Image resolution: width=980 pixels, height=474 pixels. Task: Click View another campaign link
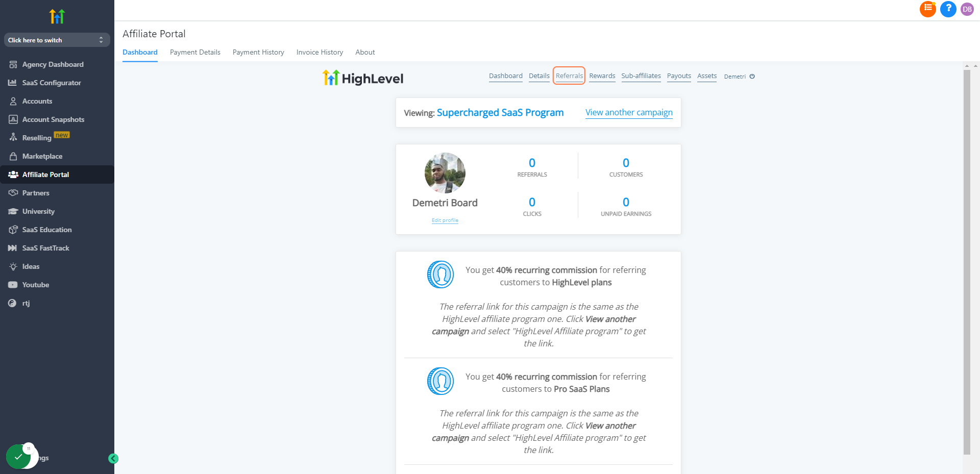pyautogui.click(x=629, y=112)
